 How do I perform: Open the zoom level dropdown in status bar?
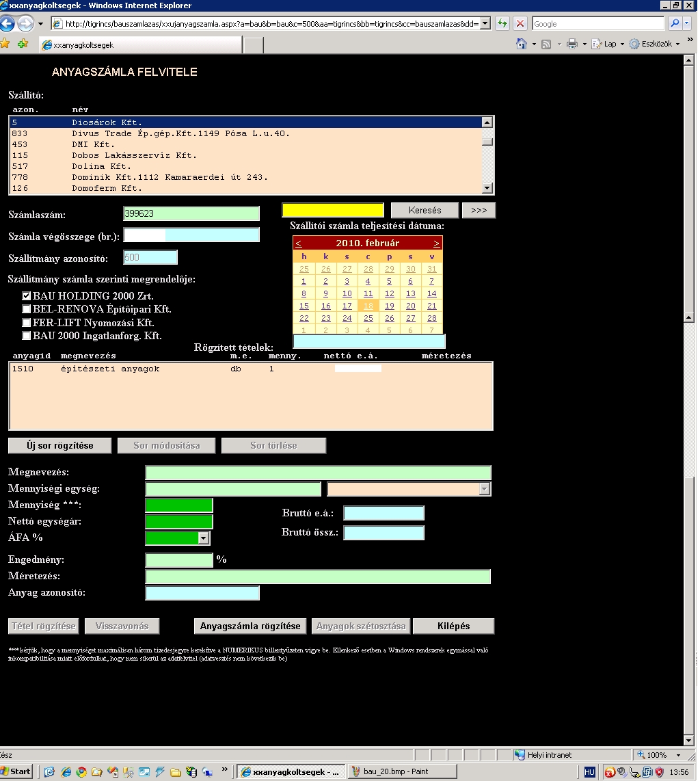click(679, 755)
